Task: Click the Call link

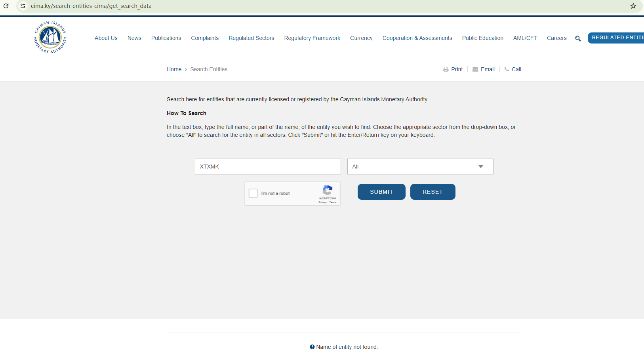Action: coord(516,69)
